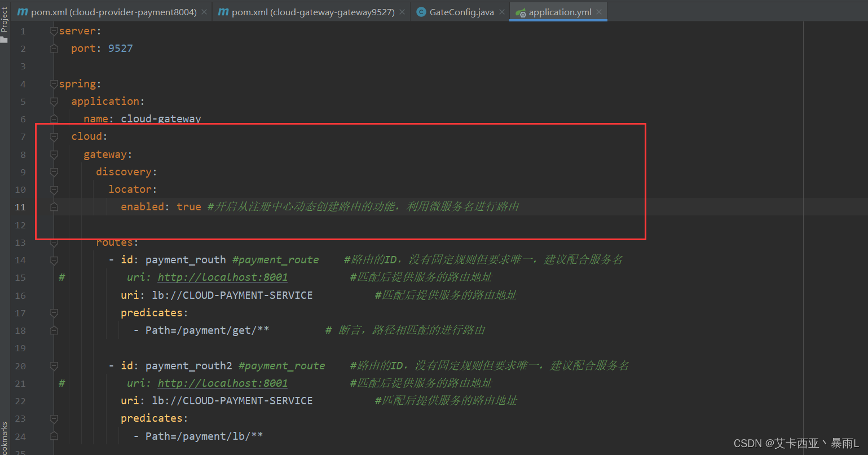Click lb://CLOUD-PAYMENT-SERVICE on line 22
Screen dimensions: 868x455
tap(232, 401)
